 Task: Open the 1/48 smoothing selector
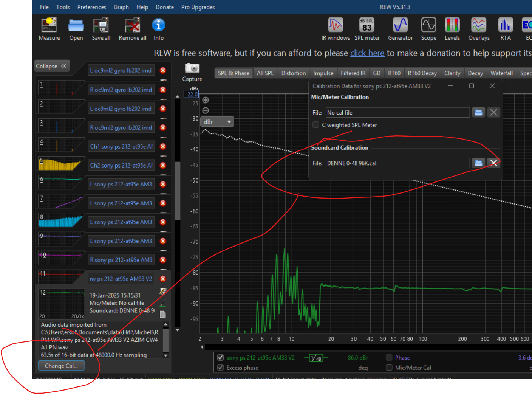click(x=316, y=358)
